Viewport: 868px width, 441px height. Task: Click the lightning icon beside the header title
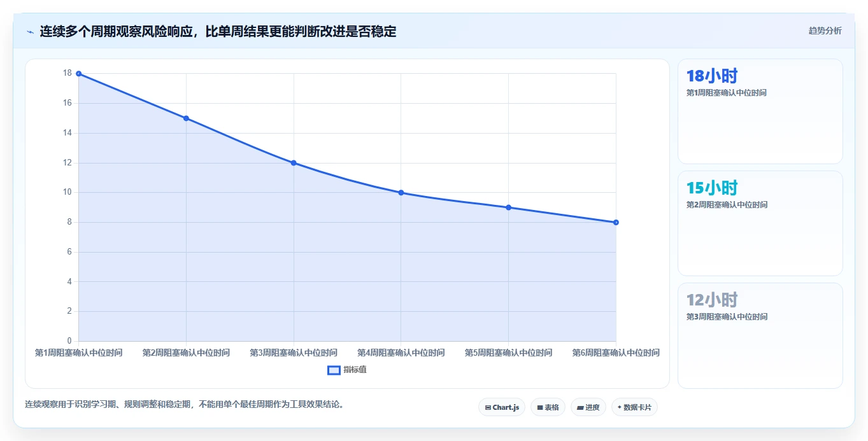[30, 32]
